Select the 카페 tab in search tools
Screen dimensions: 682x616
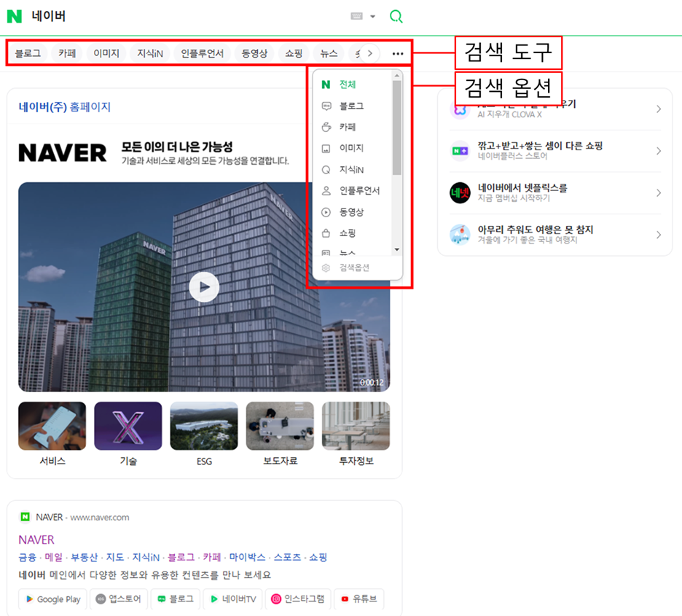67,53
